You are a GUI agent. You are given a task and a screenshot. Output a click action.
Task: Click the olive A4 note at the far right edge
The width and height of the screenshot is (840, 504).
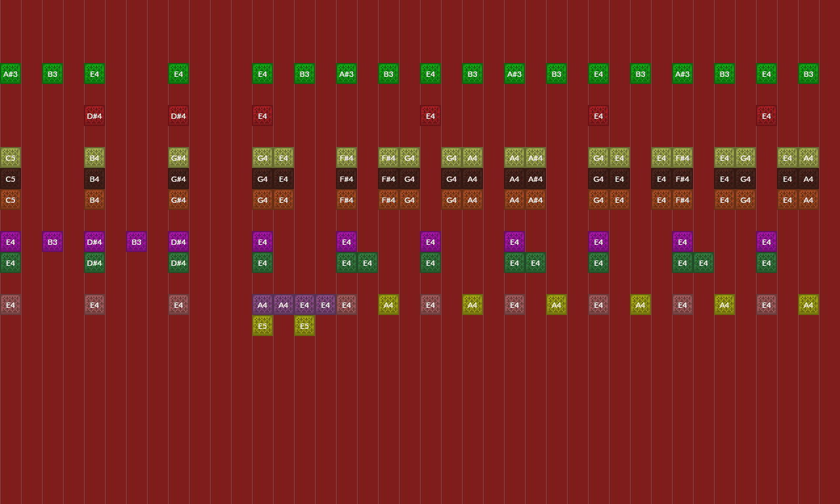coord(808,304)
